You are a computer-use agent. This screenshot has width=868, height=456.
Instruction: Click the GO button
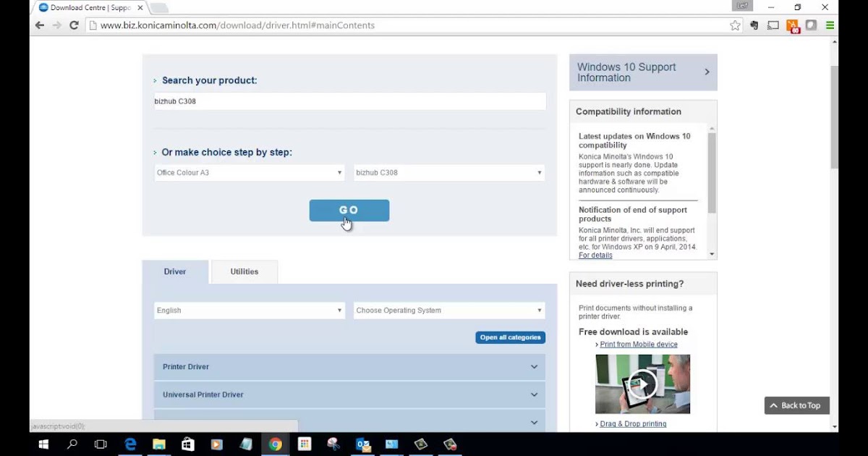point(349,211)
